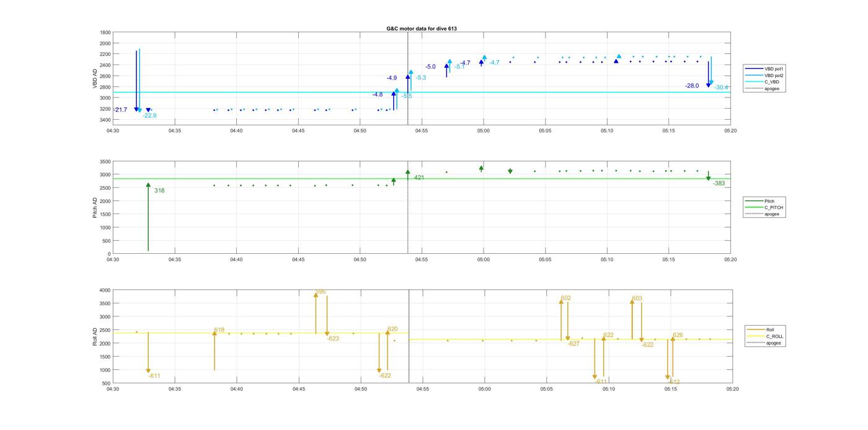This screenshot has width=868, height=430.
Task: Click the '4000' tick on the Roll axis
Action: [104, 290]
